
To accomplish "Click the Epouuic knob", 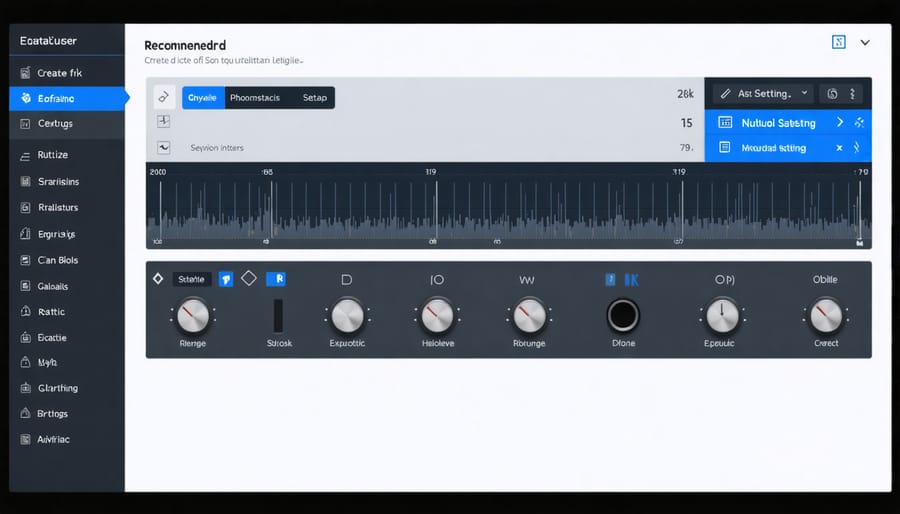I will (722, 316).
